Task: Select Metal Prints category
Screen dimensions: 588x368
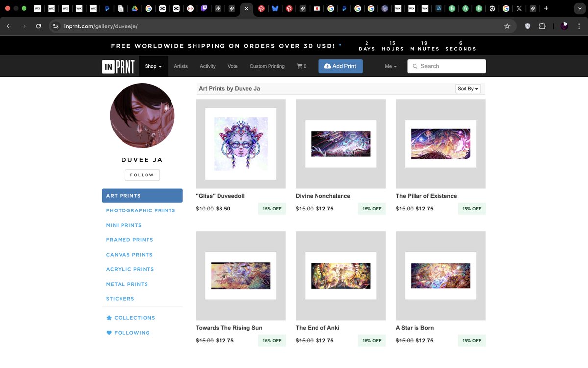Action: pos(127,284)
